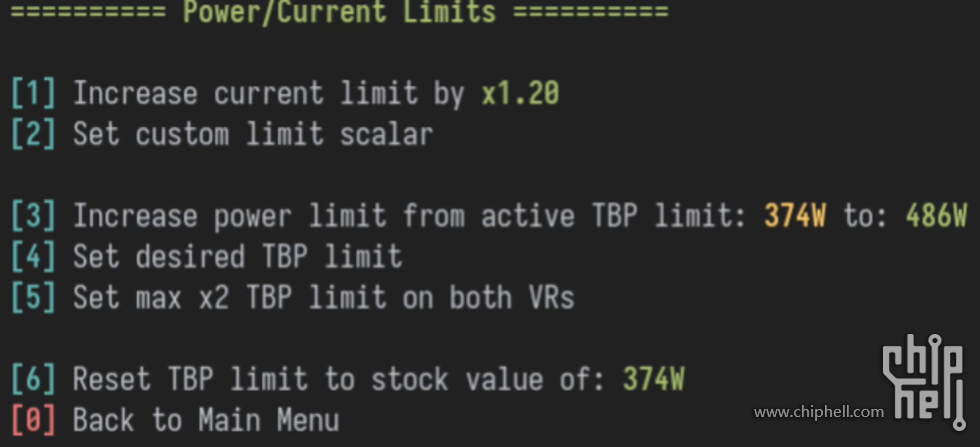Select [3] Increase power limit option
The width and height of the screenshot is (980, 447).
pyautogui.click(x=489, y=216)
